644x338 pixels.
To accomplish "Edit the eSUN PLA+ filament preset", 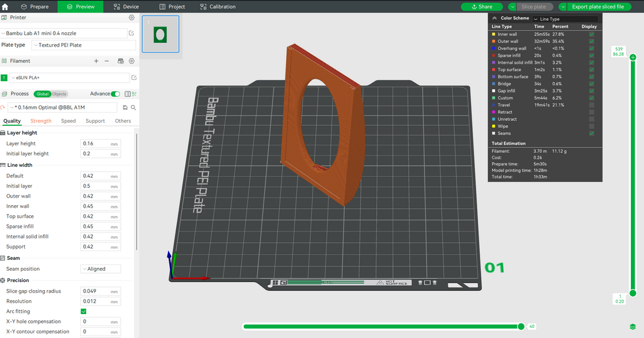I will click(133, 77).
